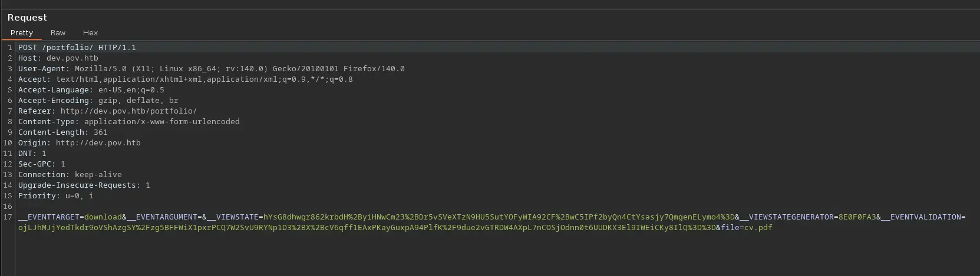Switch to the Raw tab
The height and width of the screenshot is (276, 980).
tap(58, 33)
